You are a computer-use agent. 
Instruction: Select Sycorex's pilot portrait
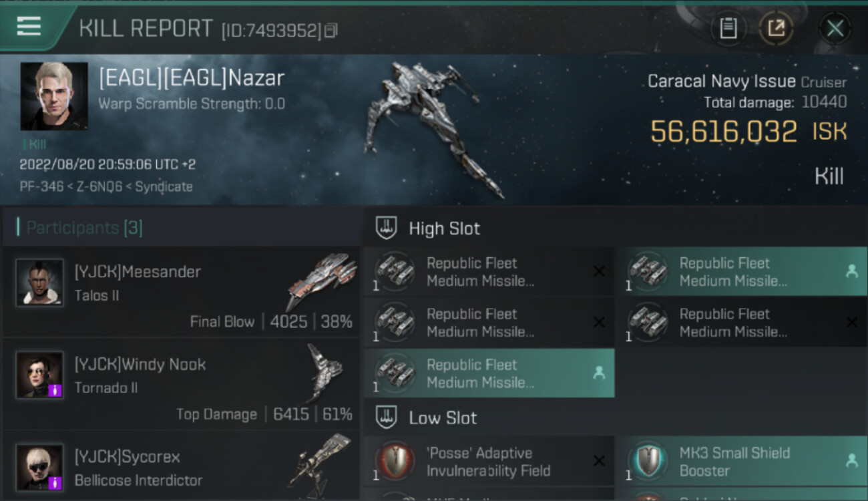click(x=40, y=468)
